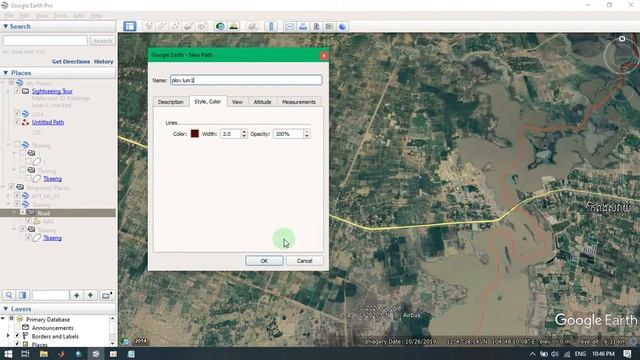Toggle the Sightseeing Tour checkbox
The height and width of the screenshot is (360, 640).
[x=18, y=91]
